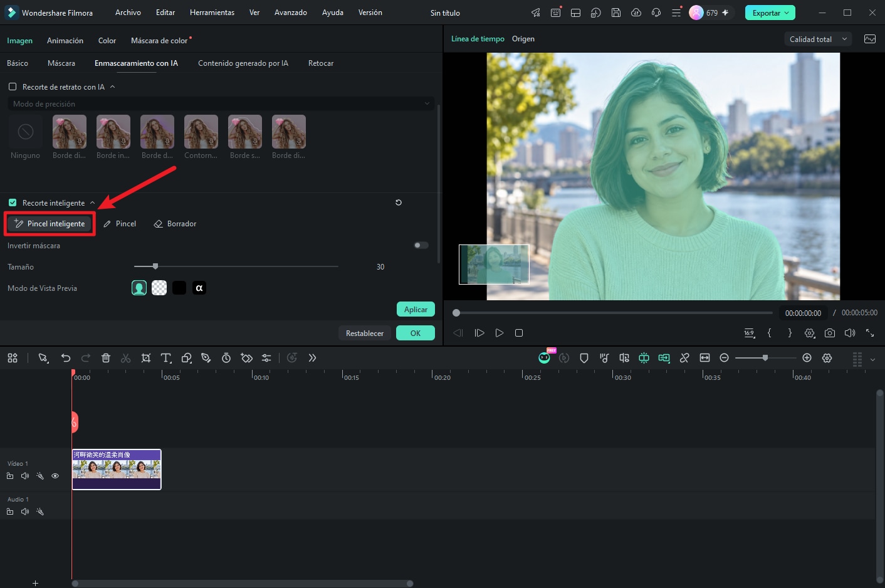
Task: Uncheck the Recorte inteligente checkbox
Action: [13, 202]
